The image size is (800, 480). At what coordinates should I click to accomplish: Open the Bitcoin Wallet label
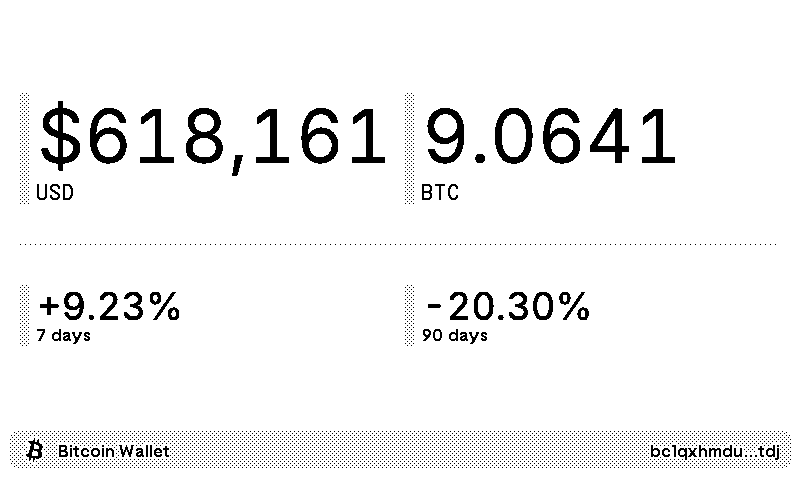point(113,451)
